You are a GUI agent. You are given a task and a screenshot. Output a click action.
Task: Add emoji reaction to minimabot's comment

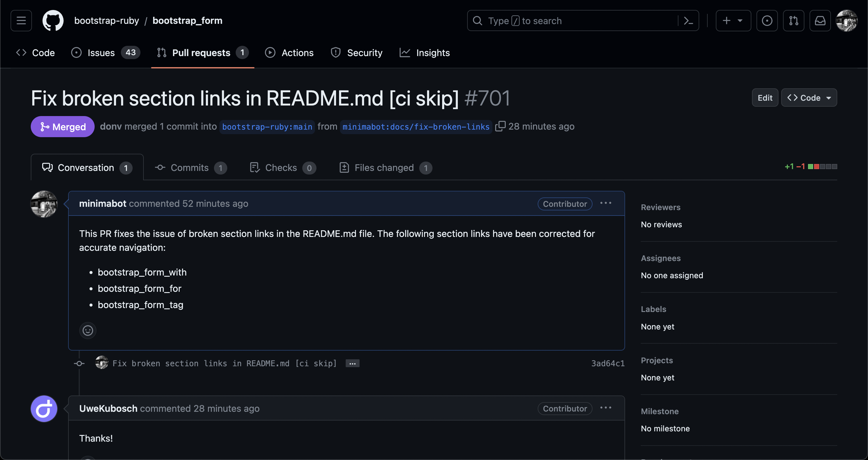coord(88,330)
